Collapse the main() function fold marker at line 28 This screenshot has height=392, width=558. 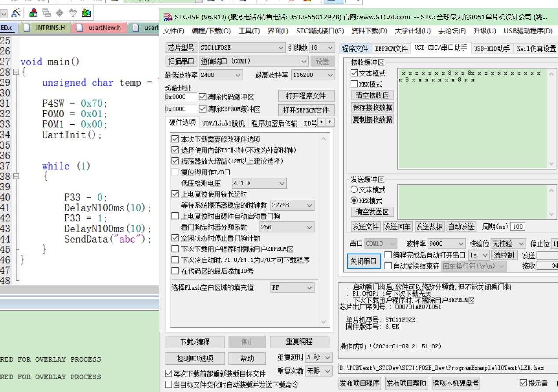tap(16, 72)
